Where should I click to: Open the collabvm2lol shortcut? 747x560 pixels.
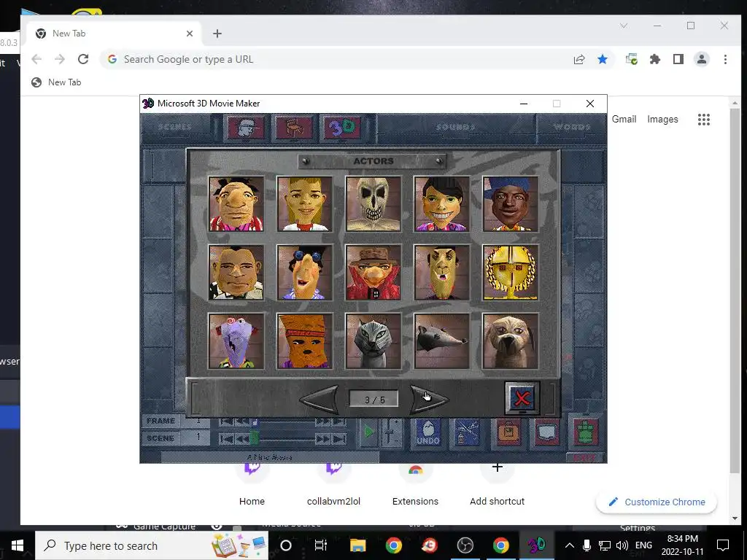(333, 486)
